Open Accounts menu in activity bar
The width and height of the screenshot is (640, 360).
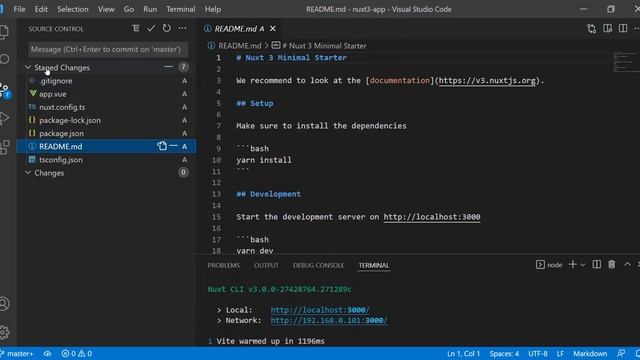pos(4,304)
